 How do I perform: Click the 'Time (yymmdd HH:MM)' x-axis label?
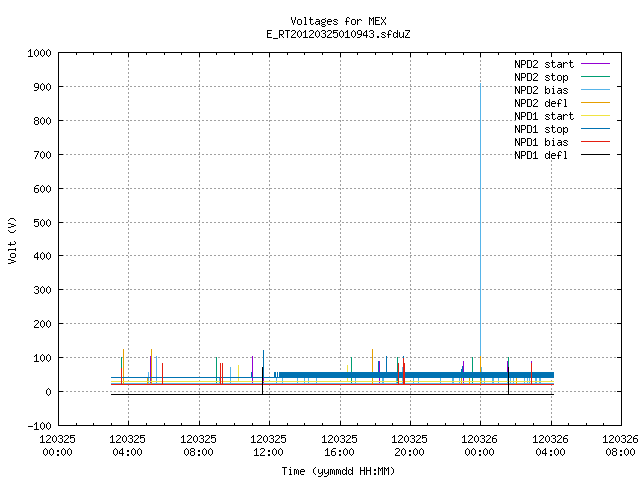[338, 471]
